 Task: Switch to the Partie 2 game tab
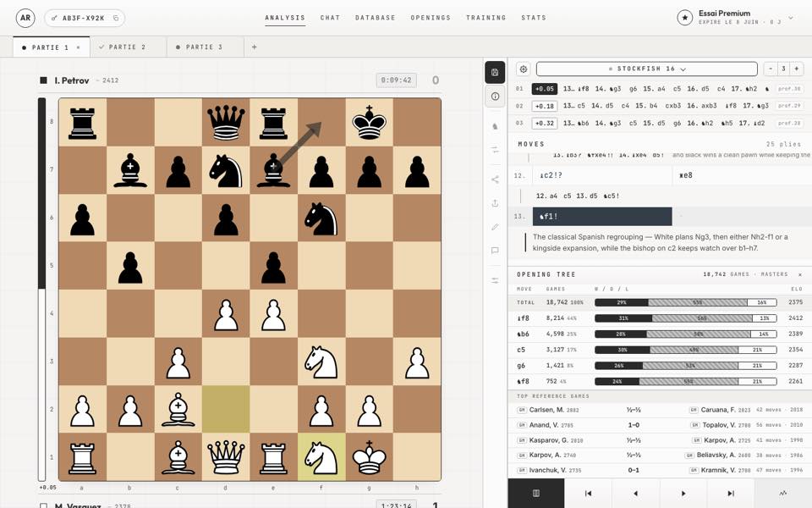[x=128, y=47]
